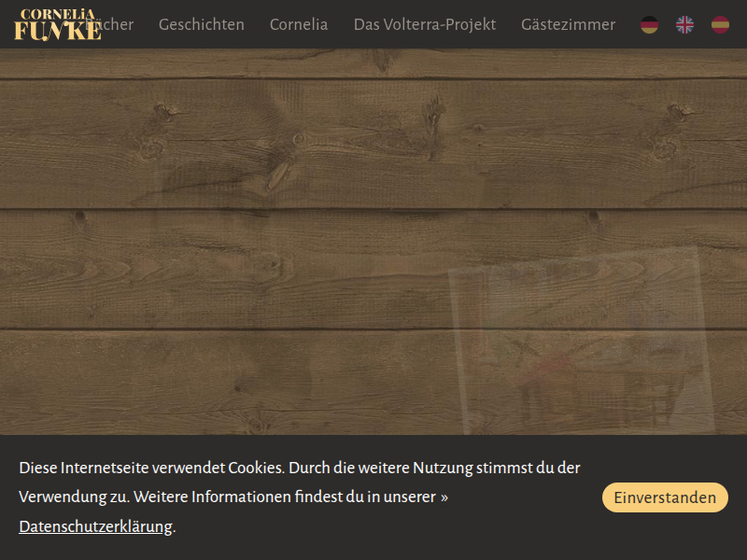The image size is (747, 560).
Task: Switch language to German via flag icon
Action: (648, 25)
